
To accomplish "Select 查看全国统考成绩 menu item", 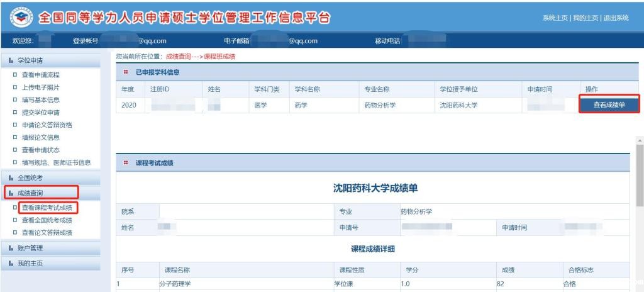I will (x=47, y=220).
